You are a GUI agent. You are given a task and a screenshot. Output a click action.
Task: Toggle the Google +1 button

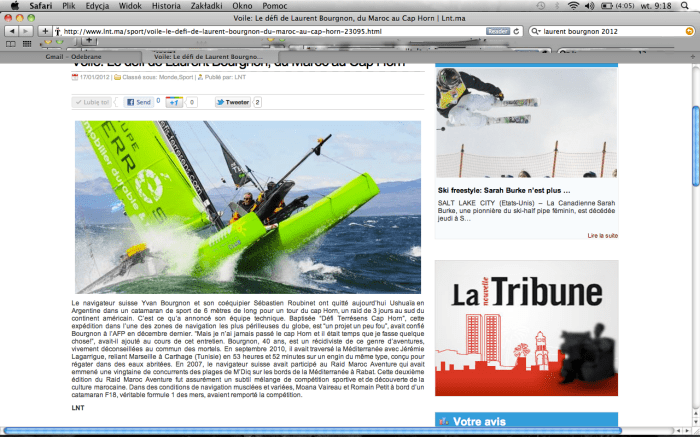174,102
